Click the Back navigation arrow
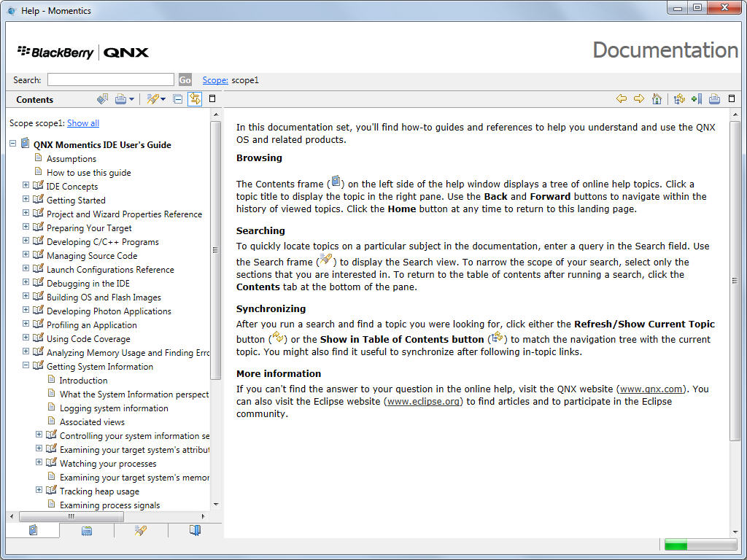The image size is (747, 560). (621, 99)
